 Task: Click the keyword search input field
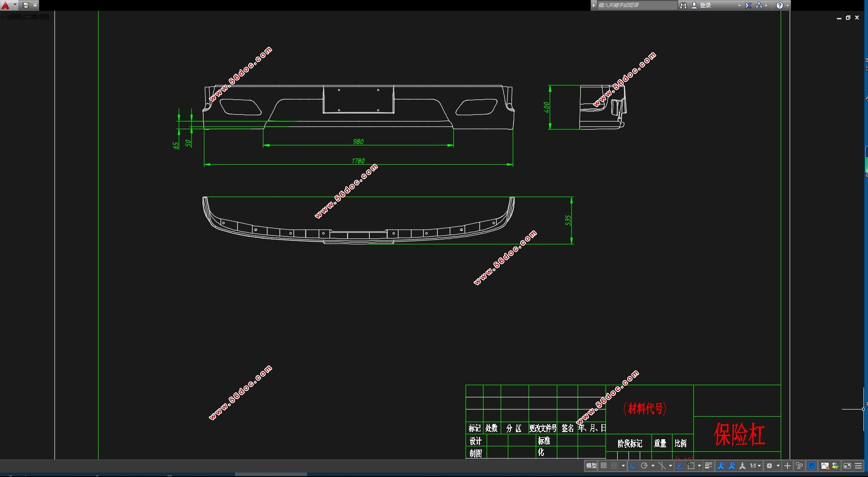[x=636, y=5]
